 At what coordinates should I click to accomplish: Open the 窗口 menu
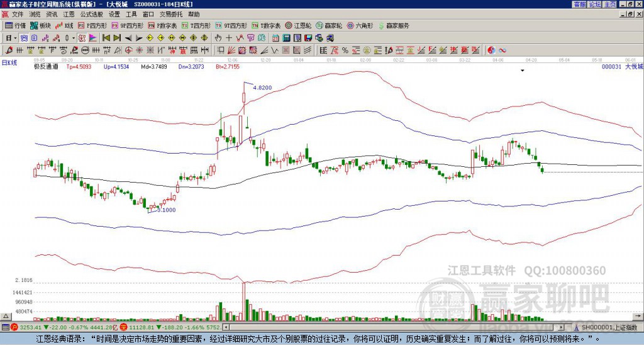point(148,14)
